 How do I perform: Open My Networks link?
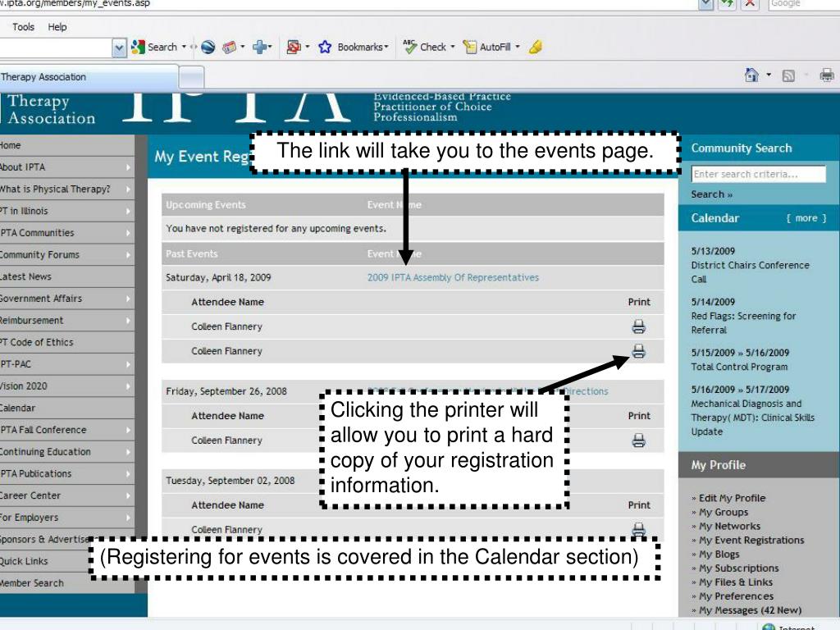[729, 526]
